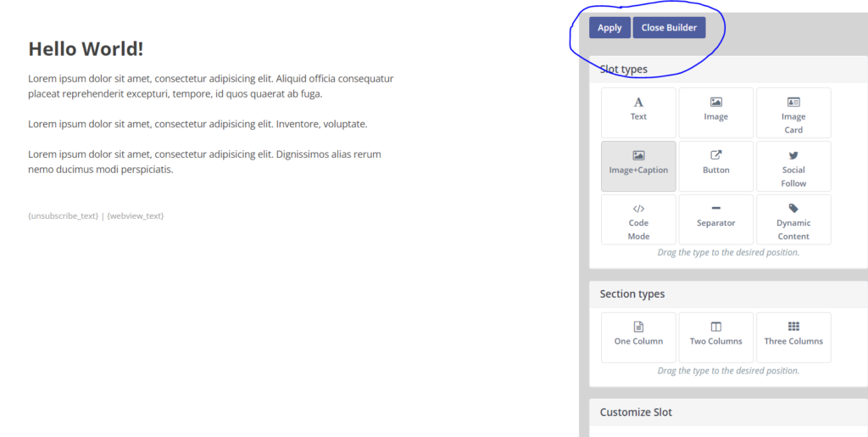868x437 pixels.
Task: Choose the Dynamic Content tag icon
Action: pos(793,208)
